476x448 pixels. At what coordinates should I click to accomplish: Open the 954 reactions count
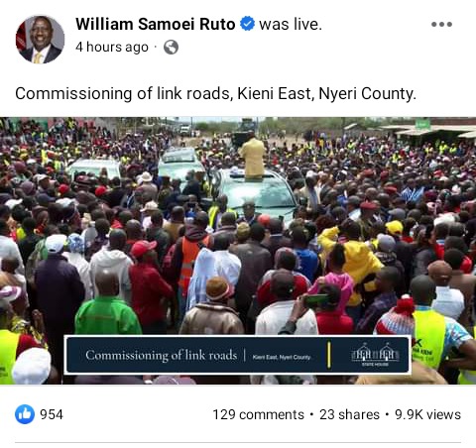point(52,414)
